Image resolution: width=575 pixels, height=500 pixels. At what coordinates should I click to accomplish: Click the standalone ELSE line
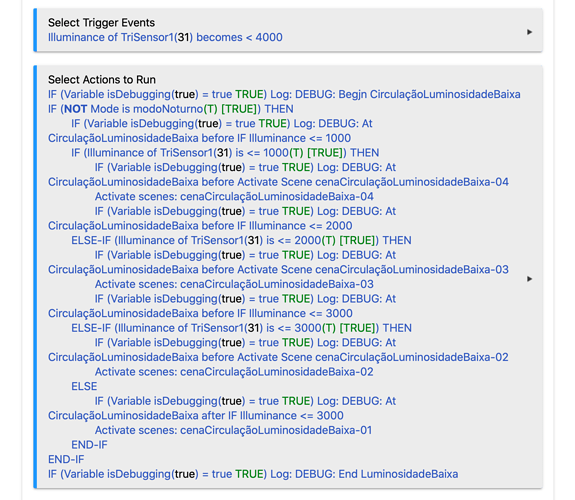click(84, 386)
